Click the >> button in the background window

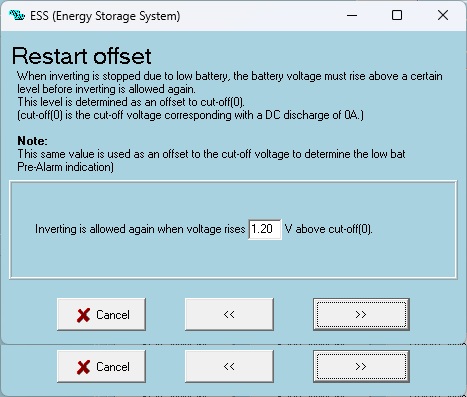point(361,366)
